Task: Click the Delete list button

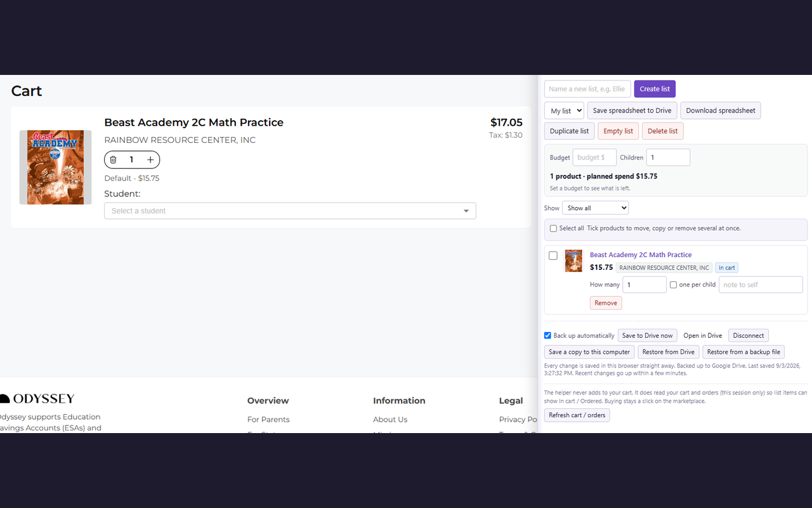Action: click(662, 131)
